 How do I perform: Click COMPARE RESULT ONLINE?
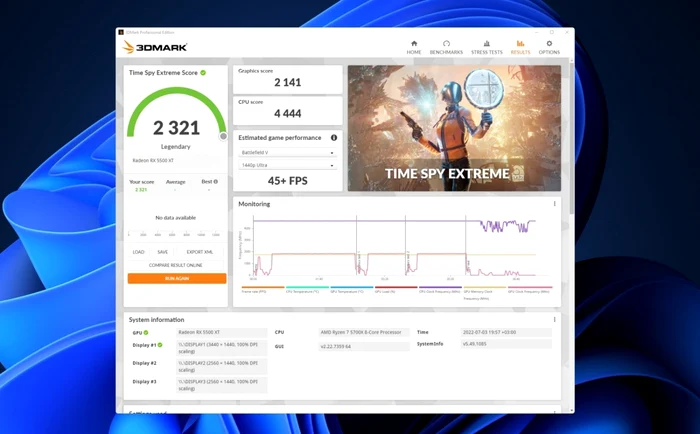click(175, 265)
